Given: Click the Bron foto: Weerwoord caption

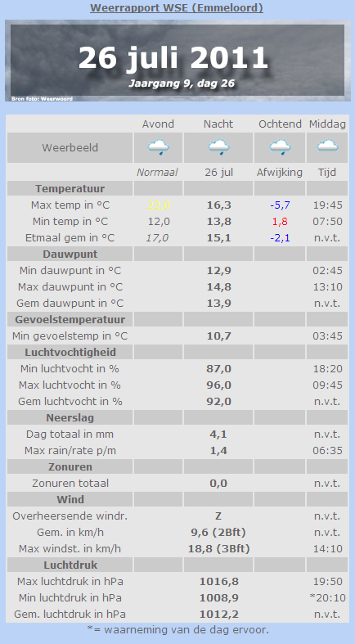Looking at the screenshot, I should tap(42, 98).
